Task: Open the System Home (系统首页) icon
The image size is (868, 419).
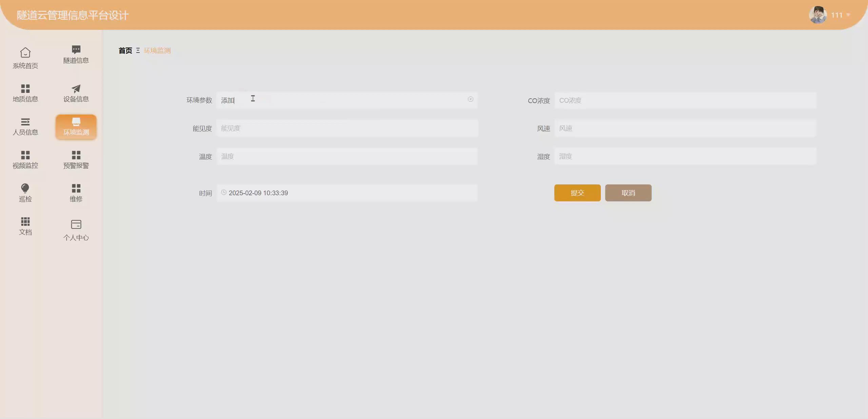Action: point(25,53)
